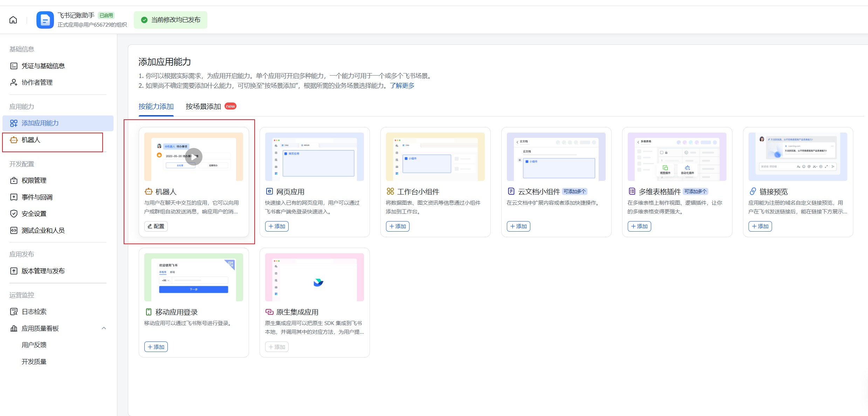Collapse the 应用质量看板 chevron
The width and height of the screenshot is (868, 416).
104,328
